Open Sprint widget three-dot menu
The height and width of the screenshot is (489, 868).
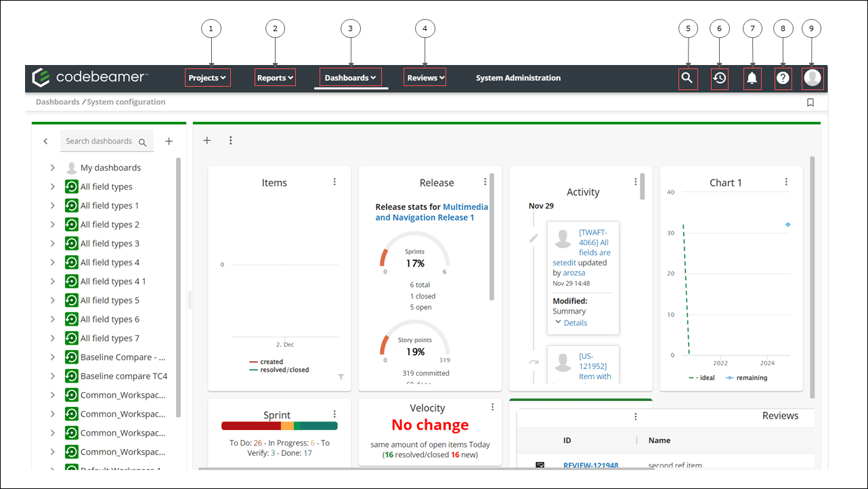334,414
